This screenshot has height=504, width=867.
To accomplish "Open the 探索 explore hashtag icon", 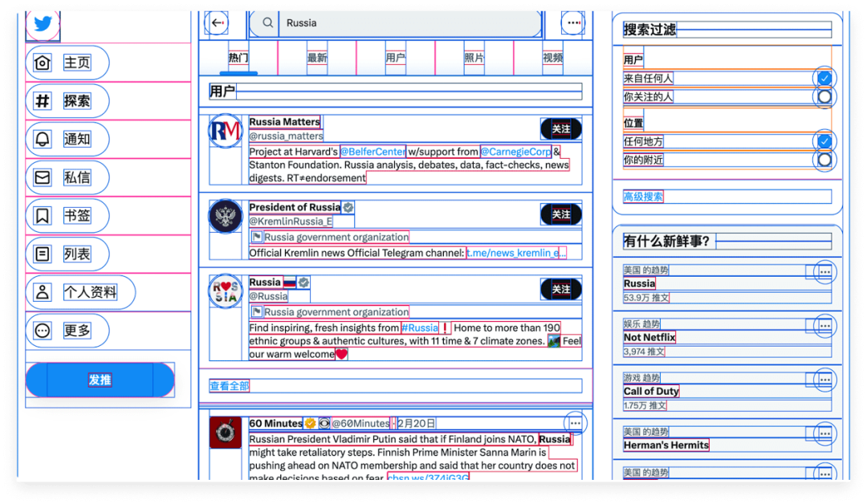I will coord(43,101).
